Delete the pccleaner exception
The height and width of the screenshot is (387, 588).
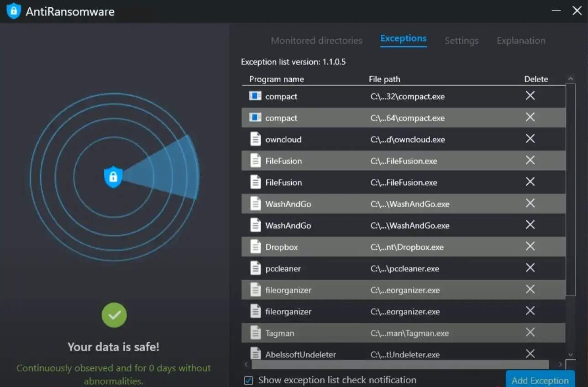click(x=530, y=268)
